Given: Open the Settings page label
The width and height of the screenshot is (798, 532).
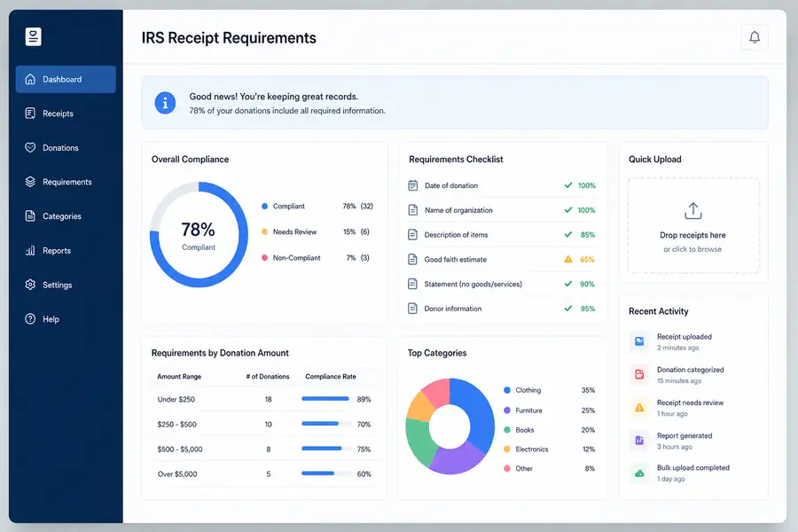Looking at the screenshot, I should [x=57, y=286].
